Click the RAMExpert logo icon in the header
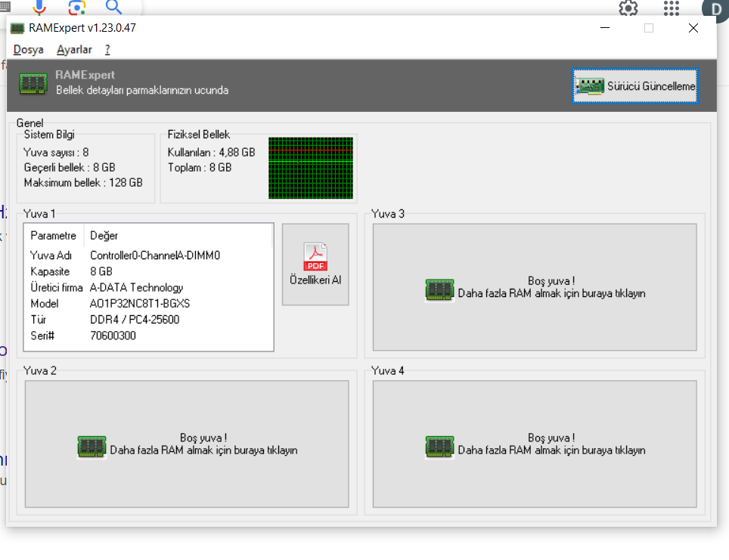This screenshot has height=560, width=729. [x=33, y=83]
